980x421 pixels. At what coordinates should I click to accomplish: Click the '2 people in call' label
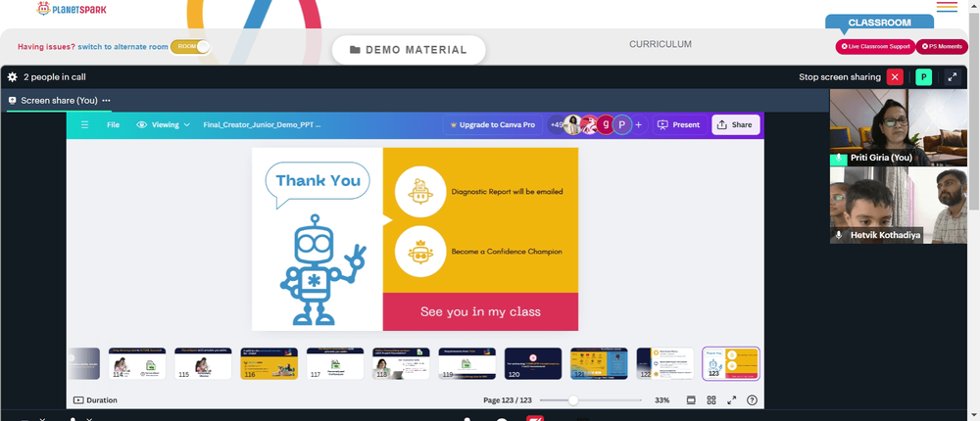pos(55,77)
